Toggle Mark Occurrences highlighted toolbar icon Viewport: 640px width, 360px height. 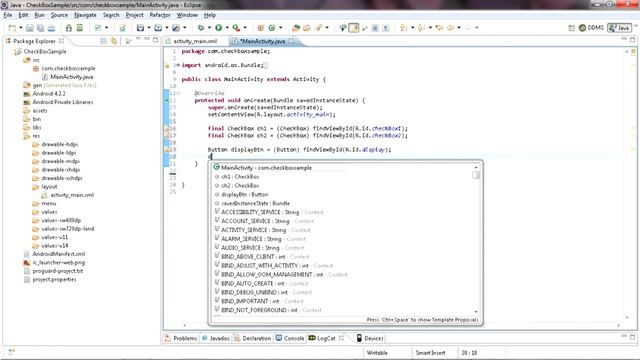click(354, 28)
